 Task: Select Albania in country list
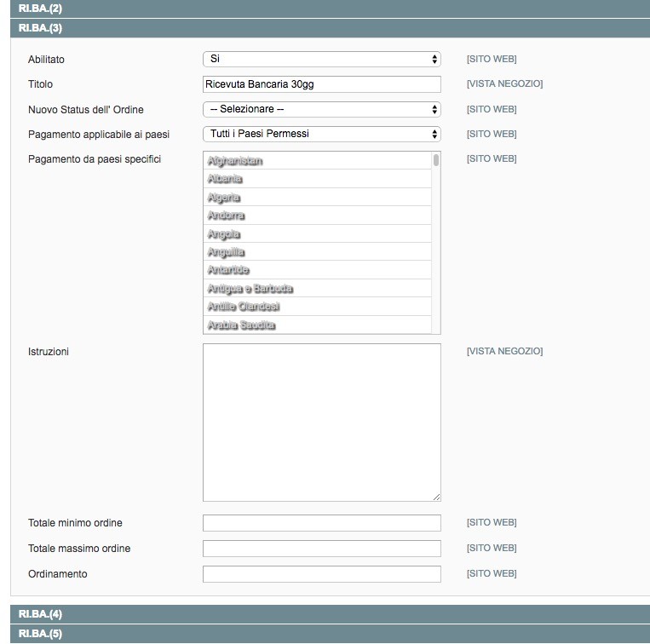coord(317,179)
